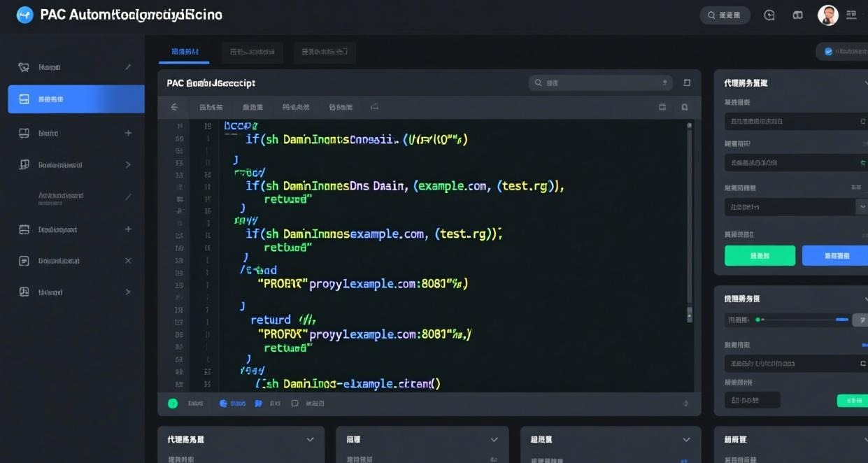
Task: Click the plus icon on the sidebar row below the highlighted item
Action: (x=128, y=133)
